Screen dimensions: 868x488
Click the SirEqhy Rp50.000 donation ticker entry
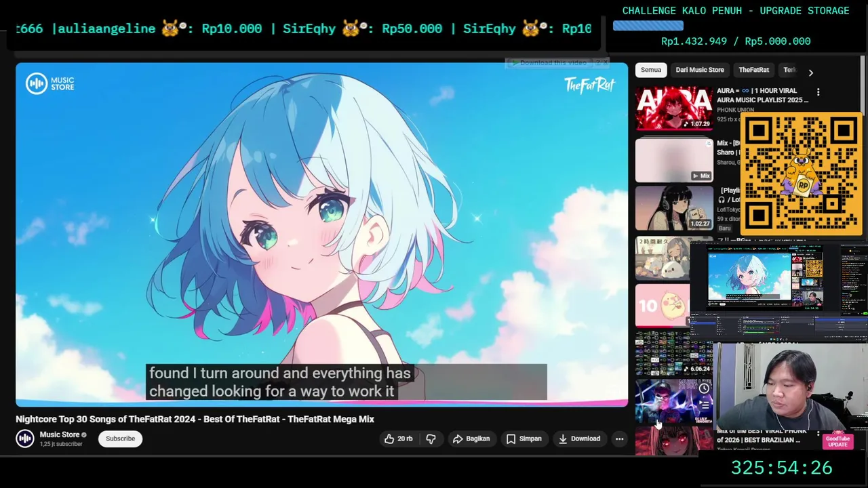click(x=363, y=28)
